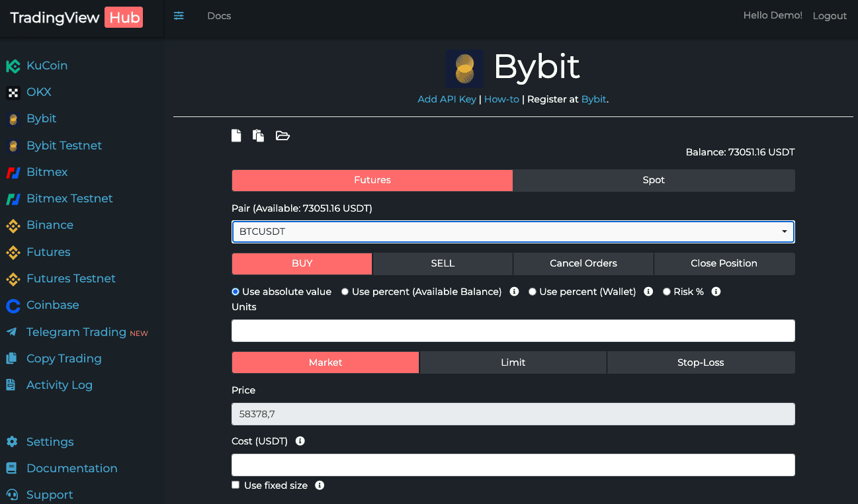Toggle sidebar with the sliders icon
Image resolution: width=858 pixels, height=504 pixels.
179,16
